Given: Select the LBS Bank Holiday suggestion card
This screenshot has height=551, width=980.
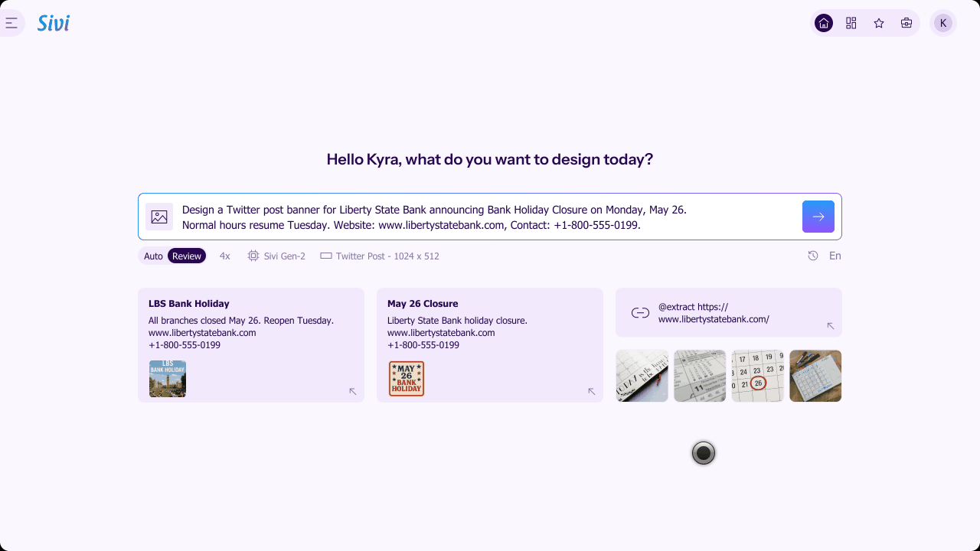Looking at the screenshot, I should pos(251,345).
